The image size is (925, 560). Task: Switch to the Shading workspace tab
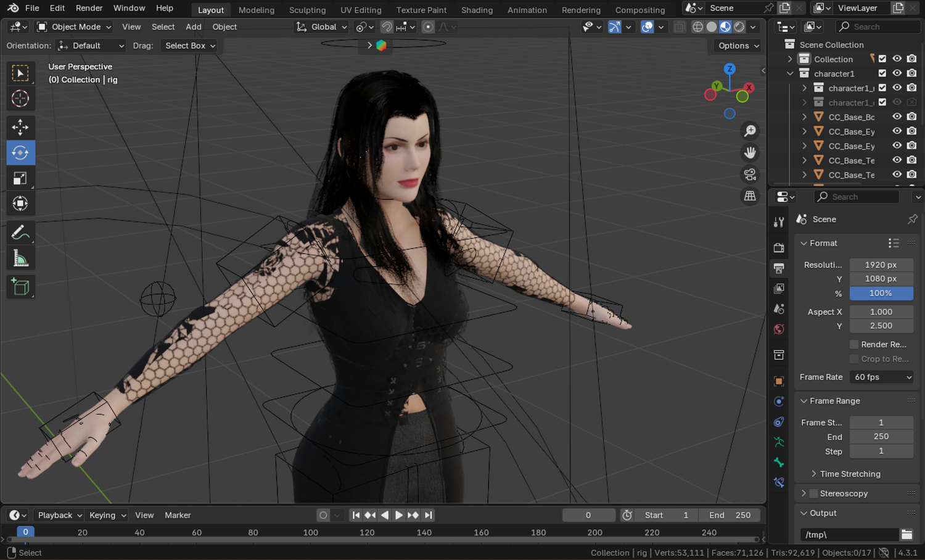(477, 10)
